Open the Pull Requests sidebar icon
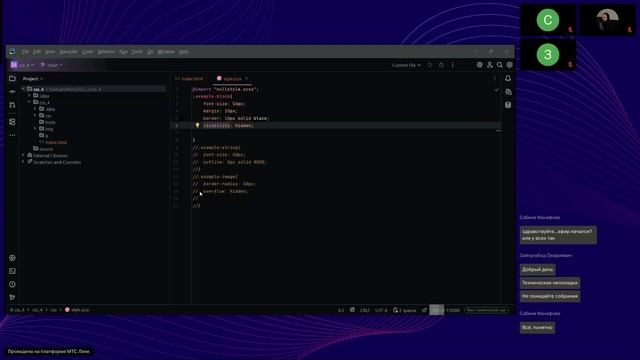The image size is (640, 360). point(12,105)
